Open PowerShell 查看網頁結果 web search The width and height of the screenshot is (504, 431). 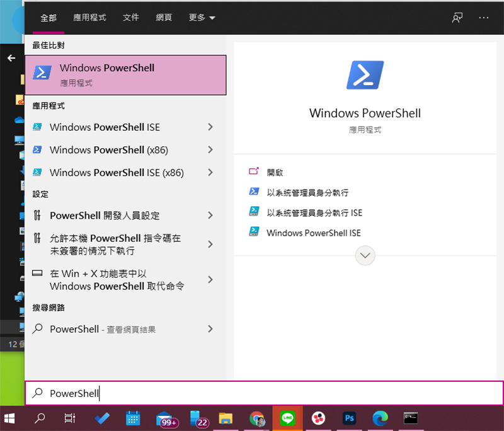125,329
